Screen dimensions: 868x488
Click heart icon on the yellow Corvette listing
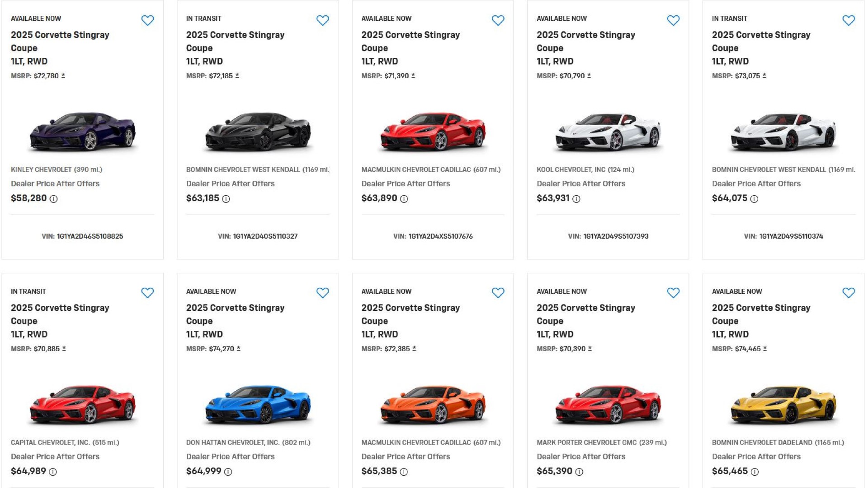pyautogui.click(x=848, y=293)
